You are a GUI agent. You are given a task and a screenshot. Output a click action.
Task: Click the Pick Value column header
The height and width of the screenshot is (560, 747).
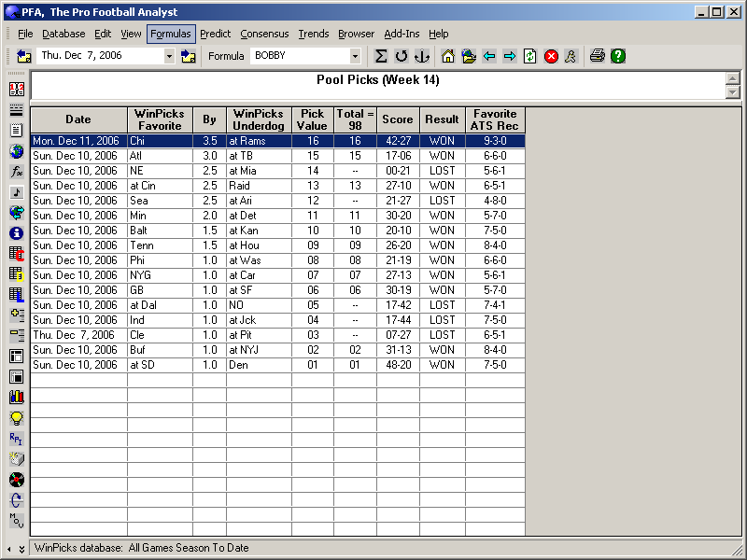(313, 119)
